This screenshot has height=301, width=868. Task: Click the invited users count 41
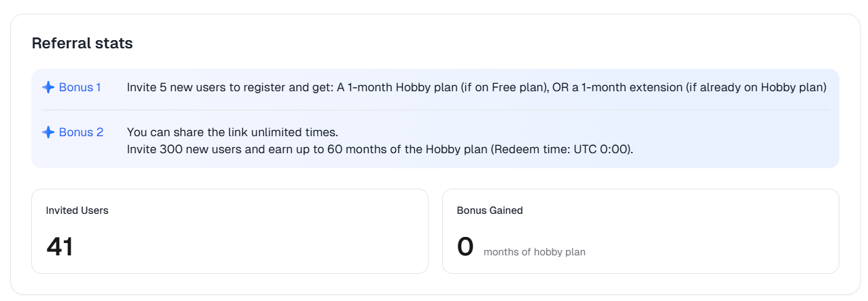click(60, 247)
